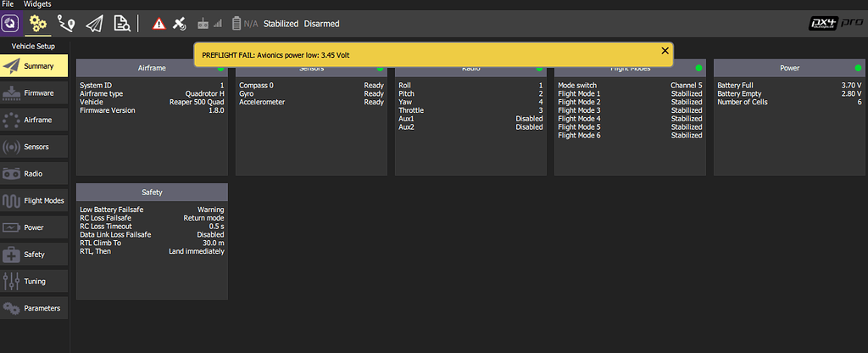Open the Parameters section in sidebar
Image resolution: width=868 pixels, height=353 pixels.
point(35,308)
